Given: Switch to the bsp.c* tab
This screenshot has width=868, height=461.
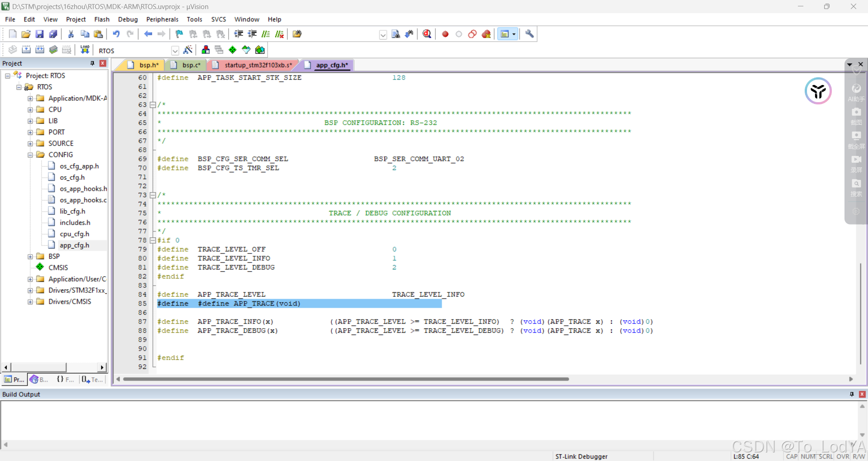Looking at the screenshot, I should [187, 65].
